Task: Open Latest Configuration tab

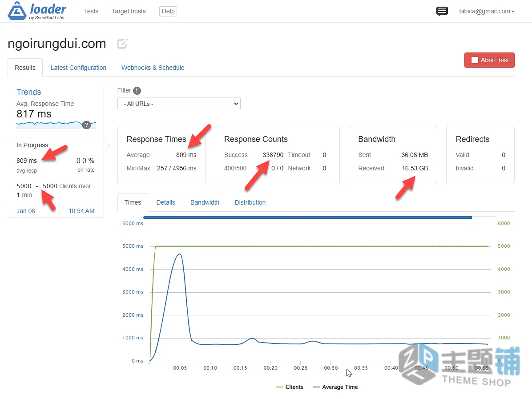Action: tap(78, 68)
